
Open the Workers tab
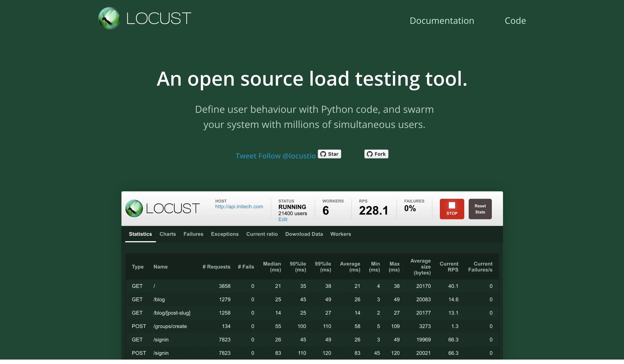(x=341, y=234)
